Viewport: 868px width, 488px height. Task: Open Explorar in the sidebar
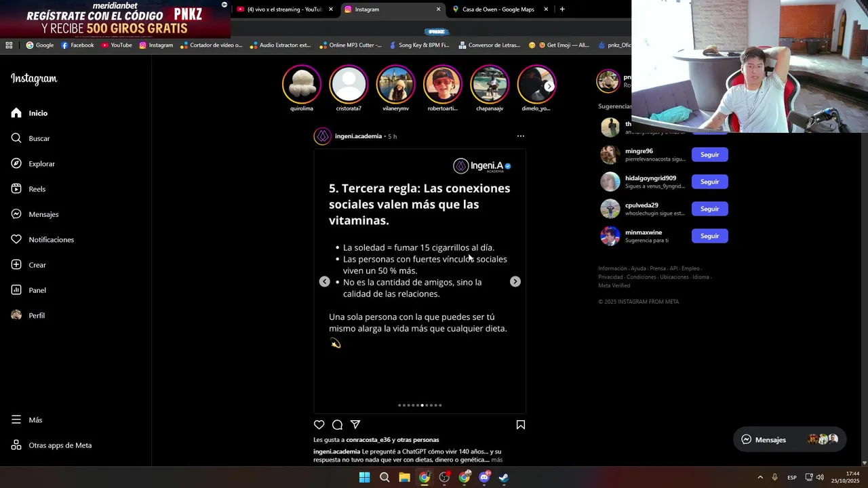tap(33, 164)
